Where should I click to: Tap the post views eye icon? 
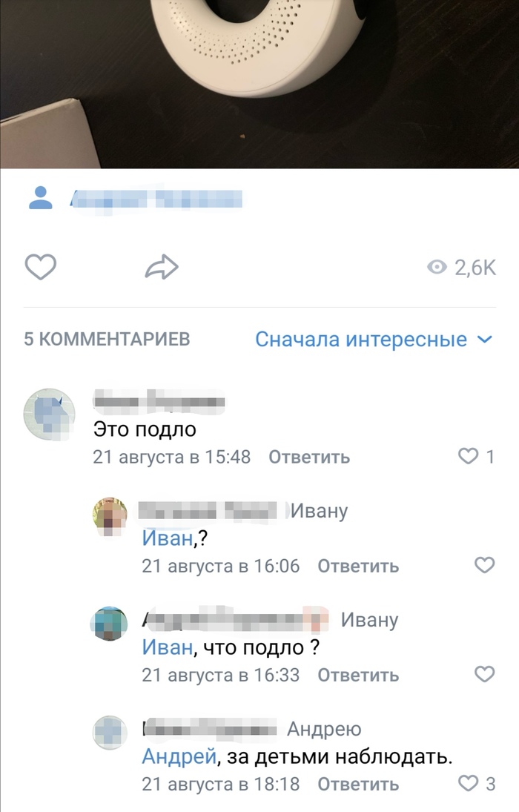point(437,267)
